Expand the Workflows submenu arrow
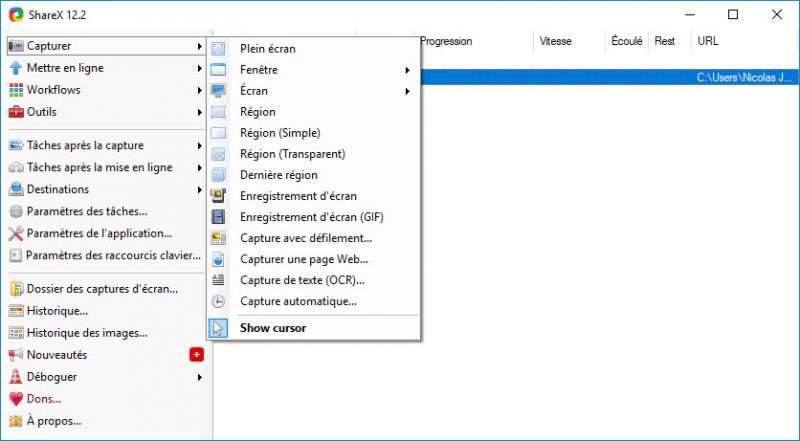Image resolution: width=800 pixels, height=441 pixels. pos(199,90)
